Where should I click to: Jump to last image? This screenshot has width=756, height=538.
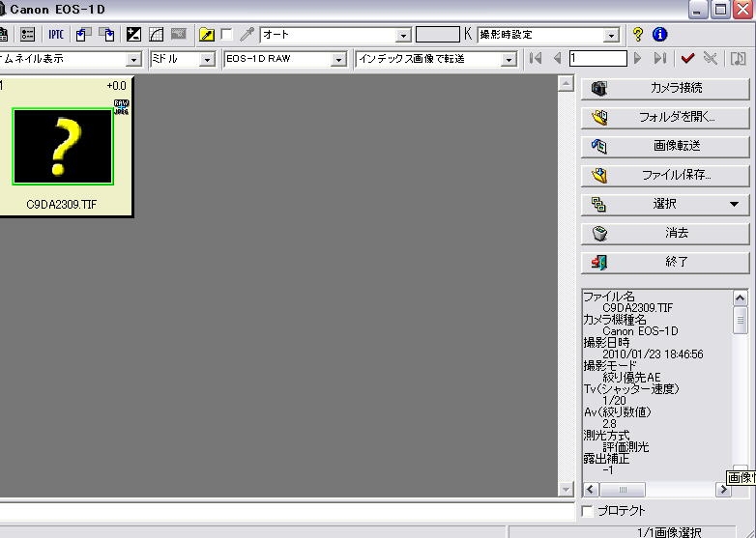coord(660,58)
